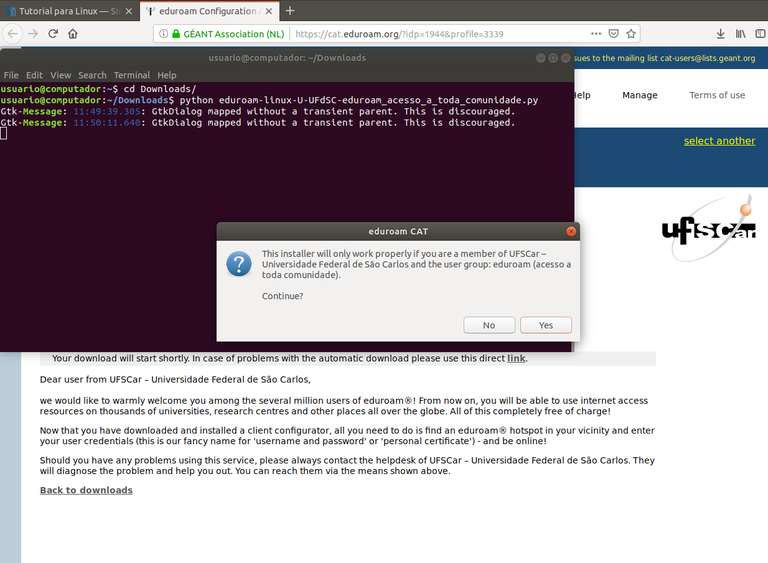Save page to Pocket icon
This screenshot has width=768, height=563.
[x=613, y=34]
